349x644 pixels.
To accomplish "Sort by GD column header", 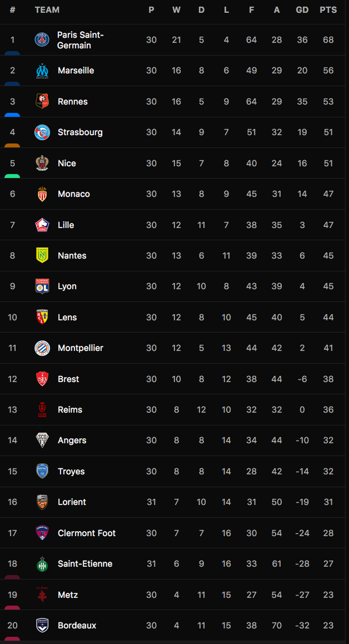I will (302, 10).
